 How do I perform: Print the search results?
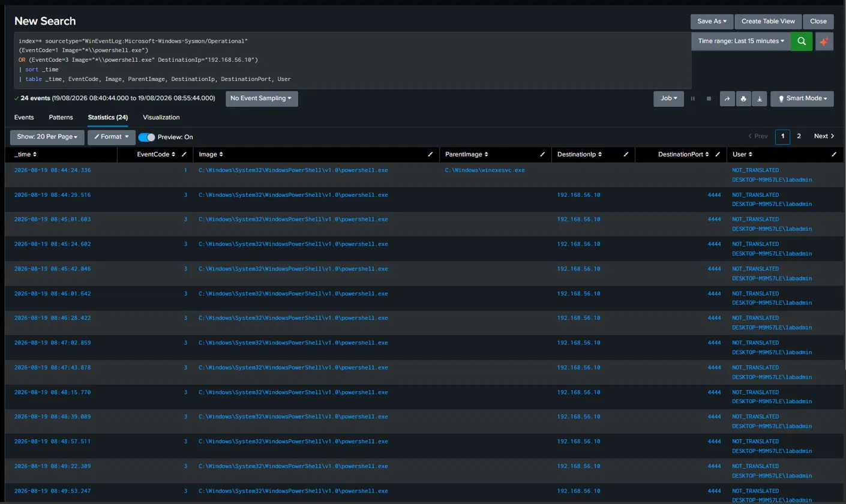[x=743, y=99]
